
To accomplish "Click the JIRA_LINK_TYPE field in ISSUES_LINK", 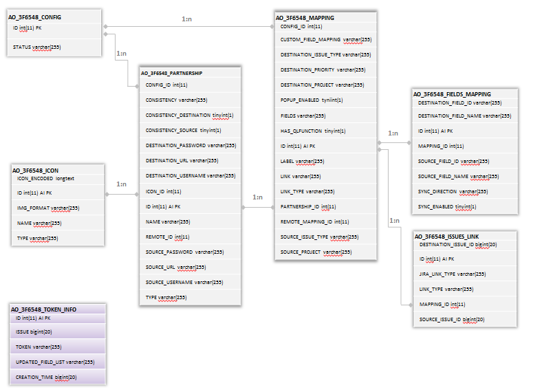I will tap(452, 274).
